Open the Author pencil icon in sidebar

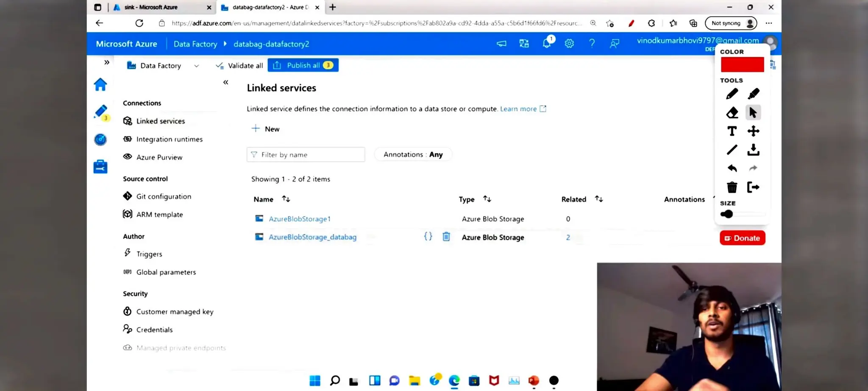[101, 112]
